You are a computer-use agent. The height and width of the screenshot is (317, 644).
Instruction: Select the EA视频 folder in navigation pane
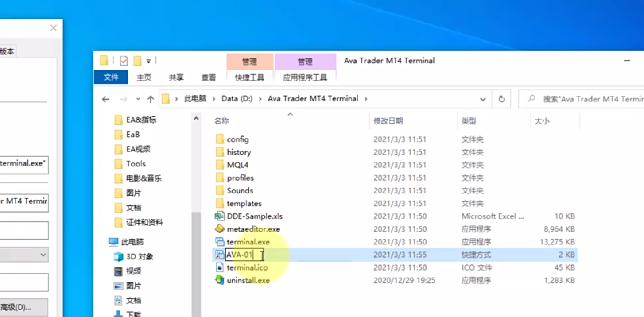(x=138, y=149)
